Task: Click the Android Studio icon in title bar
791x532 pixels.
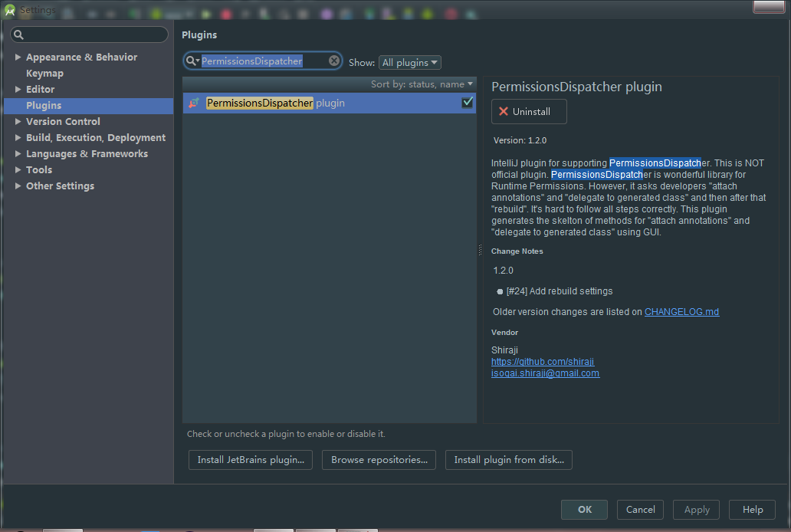Action: click(x=10, y=10)
